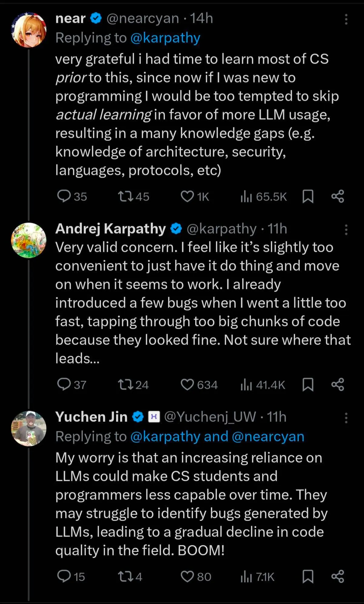The width and height of the screenshot is (364, 604).
Task: Open @karpathy mention link in near's reply
Action: click(165, 38)
